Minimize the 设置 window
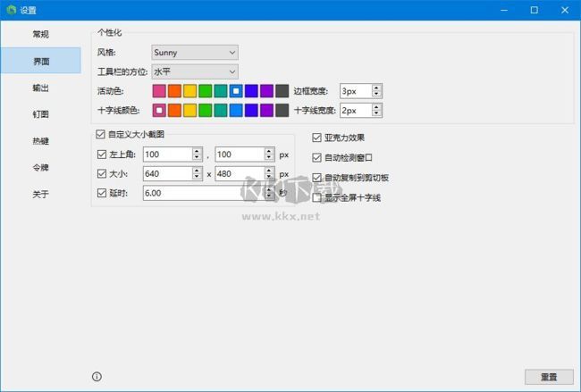The height and width of the screenshot is (392, 581). (504, 10)
